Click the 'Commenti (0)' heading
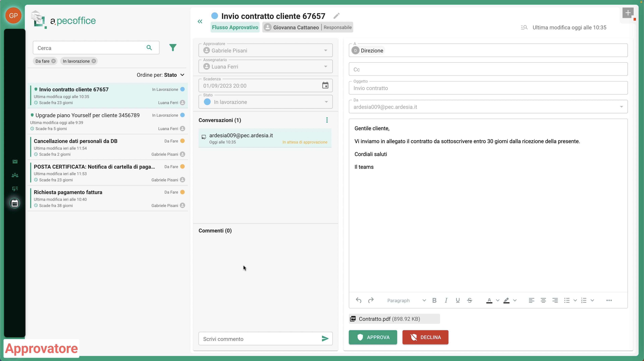 (x=215, y=230)
